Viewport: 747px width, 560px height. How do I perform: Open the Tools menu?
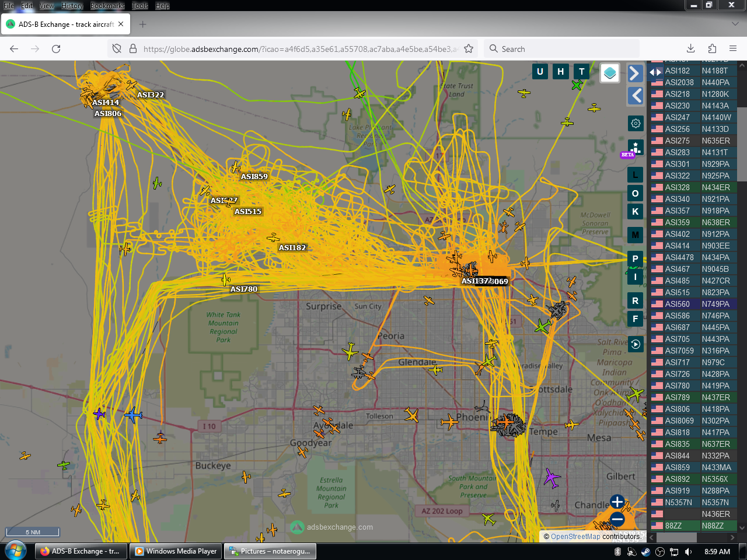[x=140, y=6]
